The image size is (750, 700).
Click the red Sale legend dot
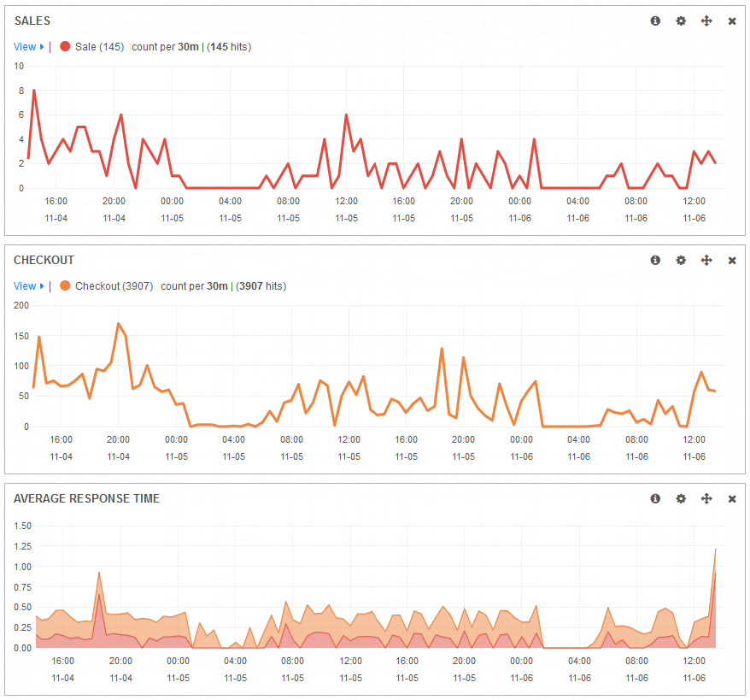click(x=65, y=47)
